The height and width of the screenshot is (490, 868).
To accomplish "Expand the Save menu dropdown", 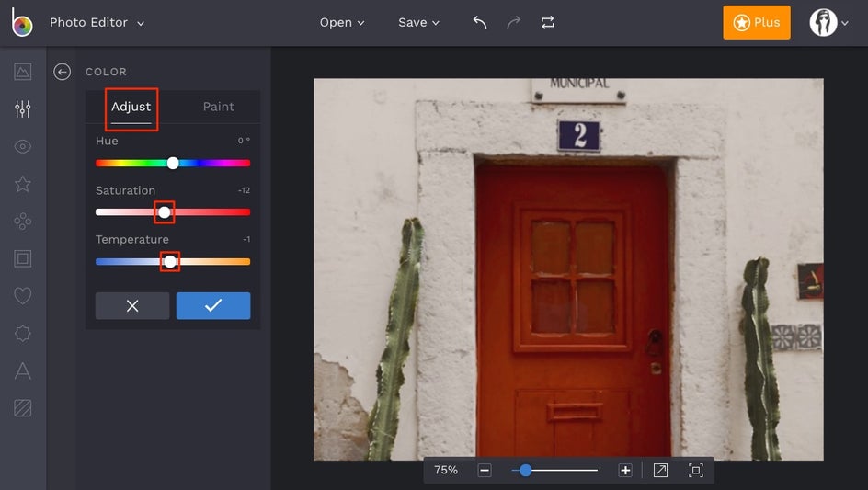I will pyautogui.click(x=418, y=23).
